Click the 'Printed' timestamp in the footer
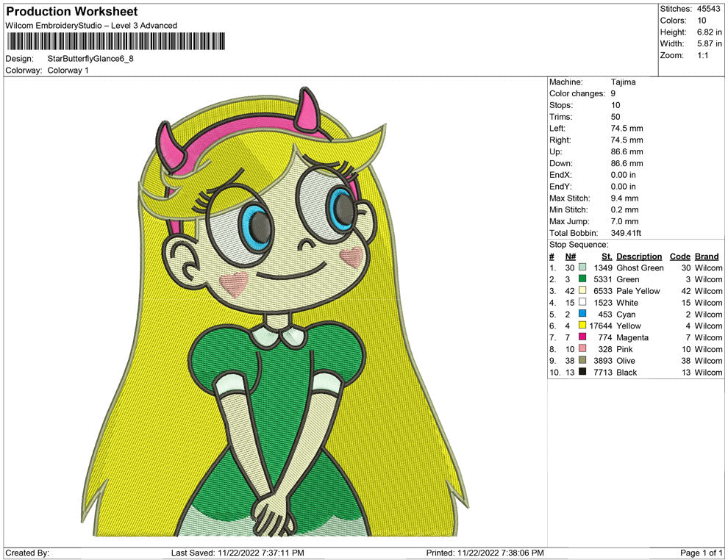Viewport: 728px width, 560px height. [485, 553]
